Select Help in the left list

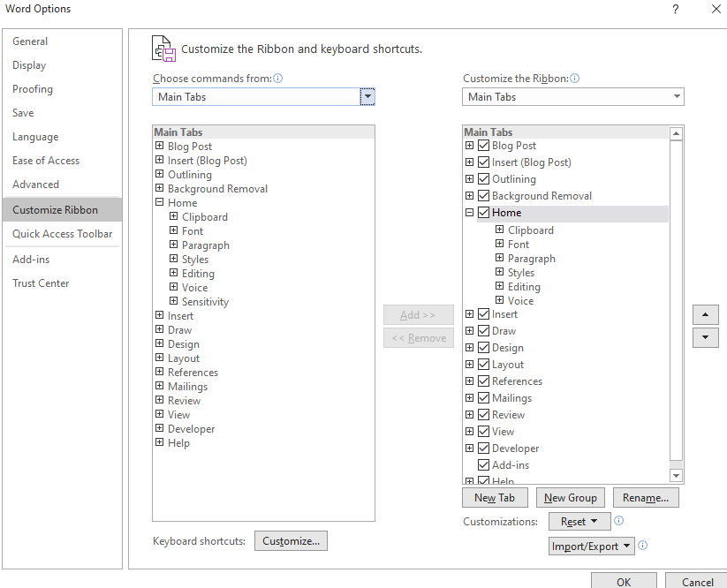click(179, 443)
